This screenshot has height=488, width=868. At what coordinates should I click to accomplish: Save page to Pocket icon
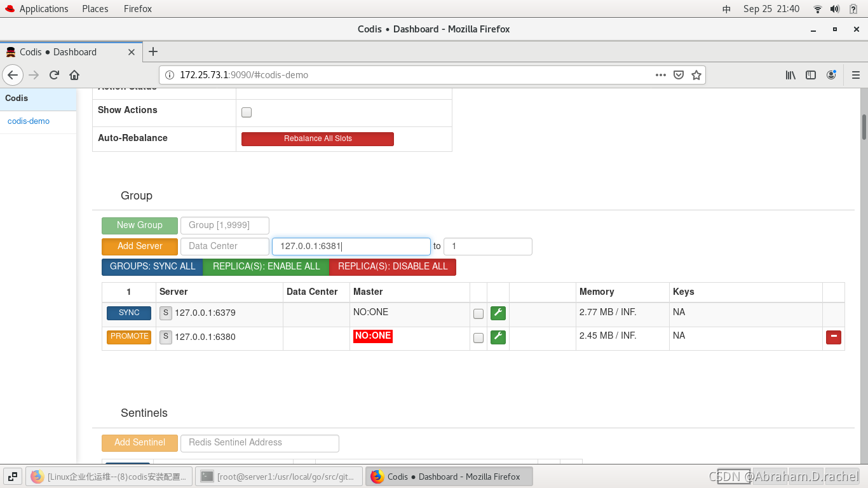[679, 75]
